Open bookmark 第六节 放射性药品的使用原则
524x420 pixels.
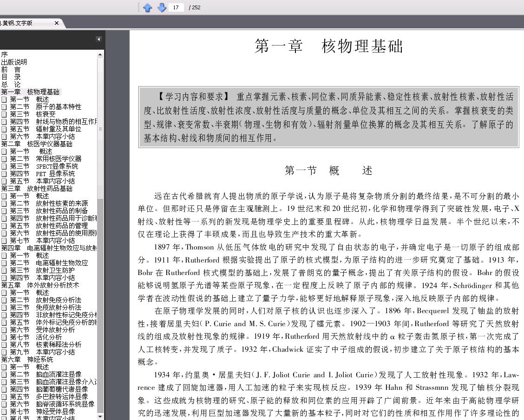coord(53,233)
